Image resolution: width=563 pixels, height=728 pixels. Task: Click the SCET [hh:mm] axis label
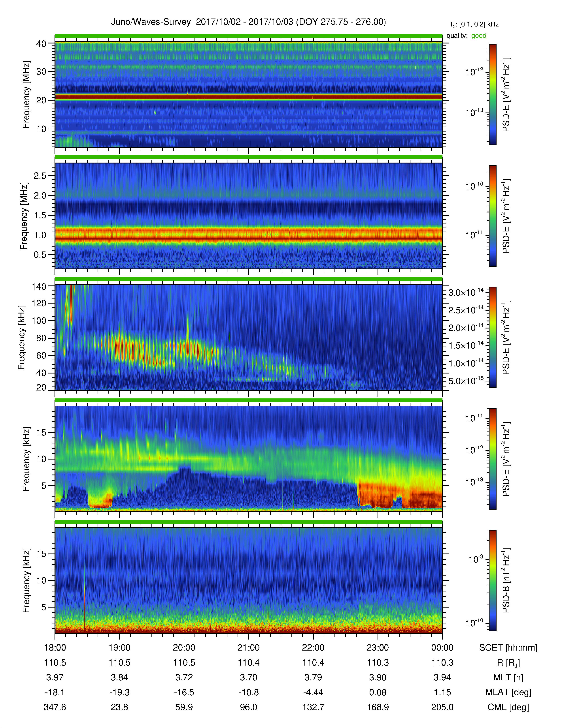click(508, 648)
